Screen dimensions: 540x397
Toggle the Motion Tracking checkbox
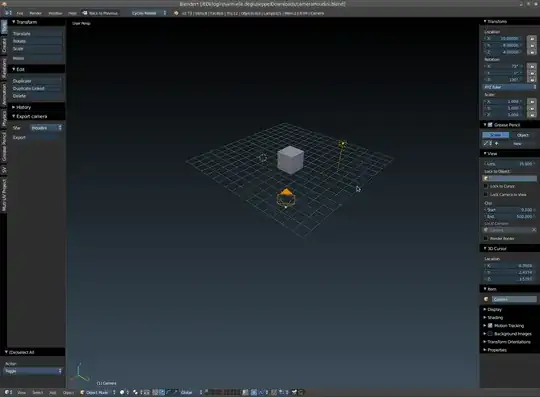click(x=490, y=325)
